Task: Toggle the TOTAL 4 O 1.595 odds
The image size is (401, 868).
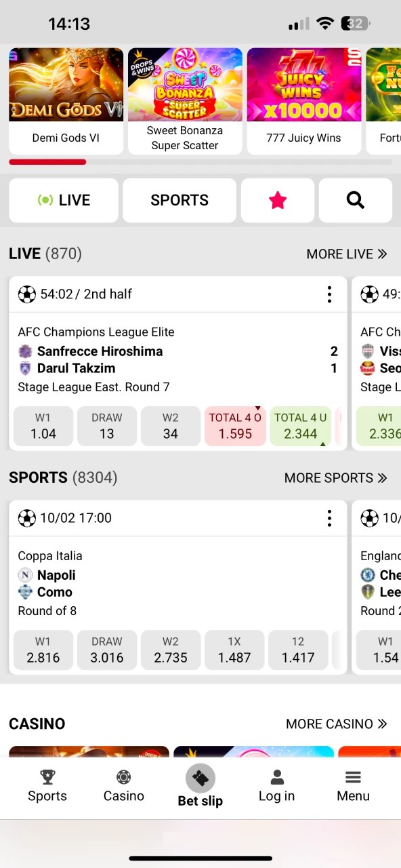Action: (x=235, y=426)
